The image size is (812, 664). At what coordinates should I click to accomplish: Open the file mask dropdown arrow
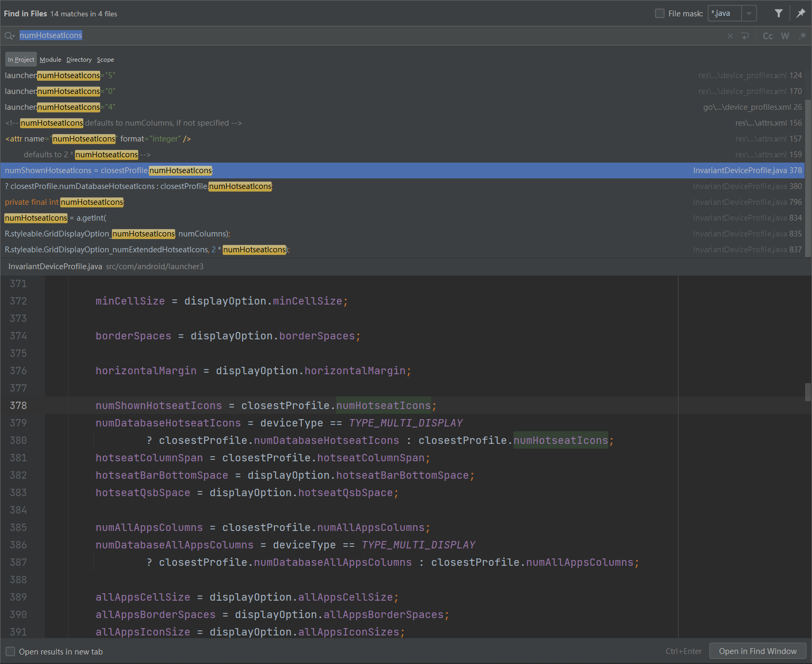(x=749, y=13)
